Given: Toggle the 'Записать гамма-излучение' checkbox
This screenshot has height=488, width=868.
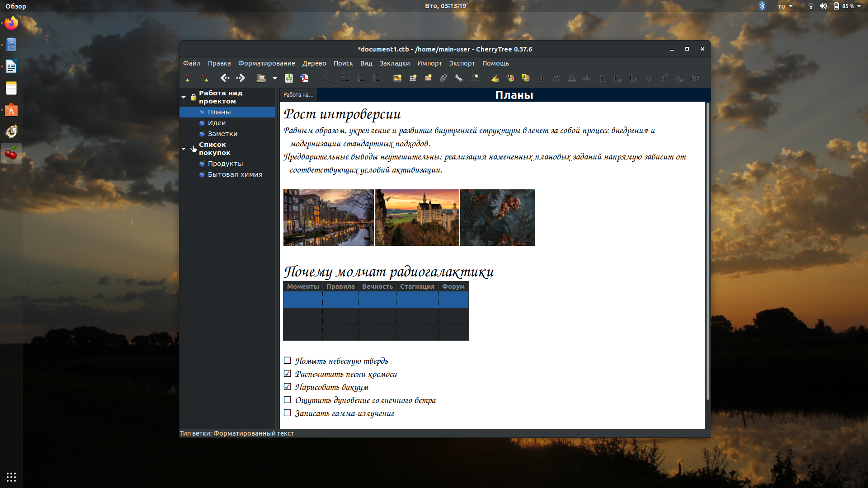Looking at the screenshot, I should click(x=288, y=413).
